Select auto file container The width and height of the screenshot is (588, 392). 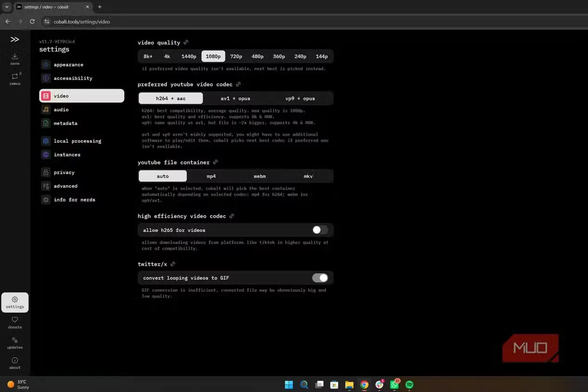click(163, 176)
